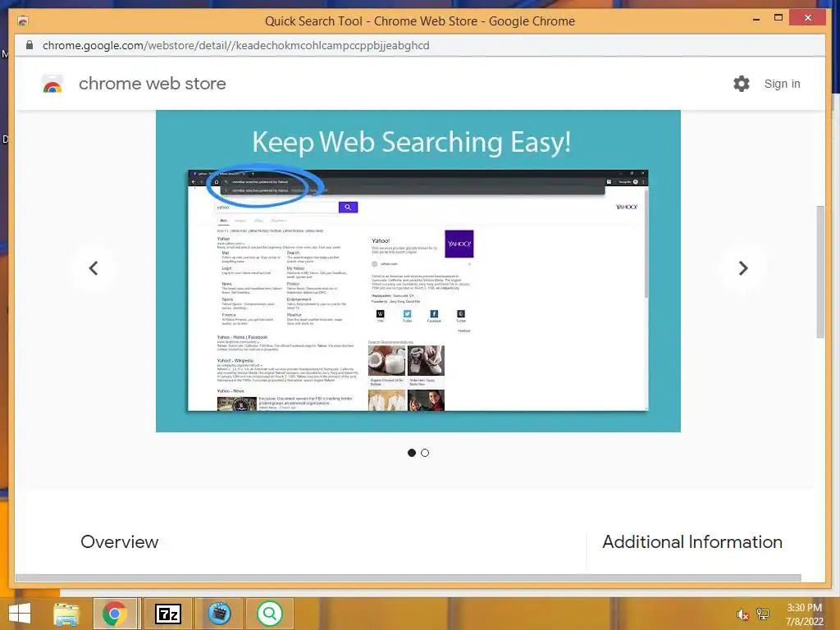Click the horizontal scrollbar at window bottom
Viewport: 840px width, 630px height.
pyautogui.click(x=409, y=577)
